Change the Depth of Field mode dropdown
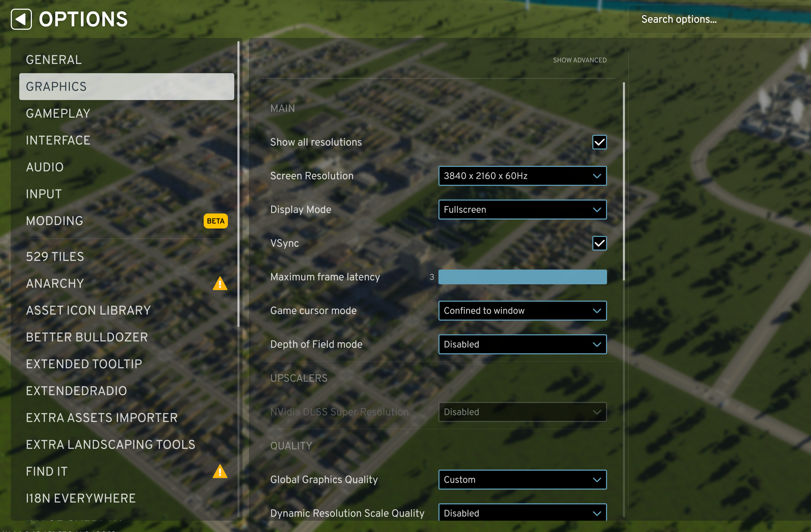This screenshot has height=532, width=811. pyautogui.click(x=522, y=345)
